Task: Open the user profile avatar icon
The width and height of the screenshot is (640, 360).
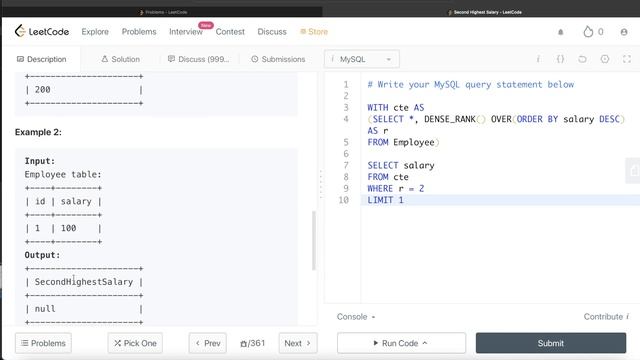Action: (624, 32)
